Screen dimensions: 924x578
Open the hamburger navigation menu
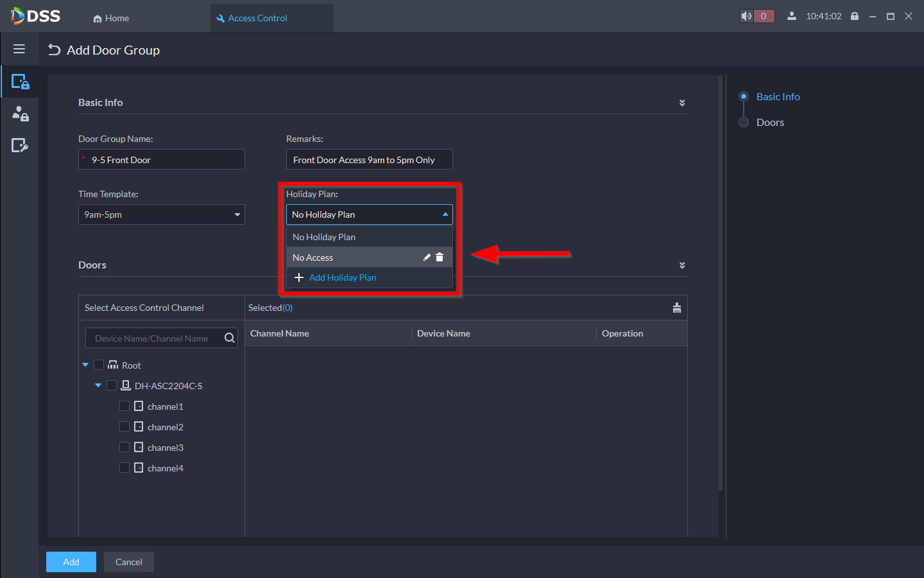tap(19, 49)
